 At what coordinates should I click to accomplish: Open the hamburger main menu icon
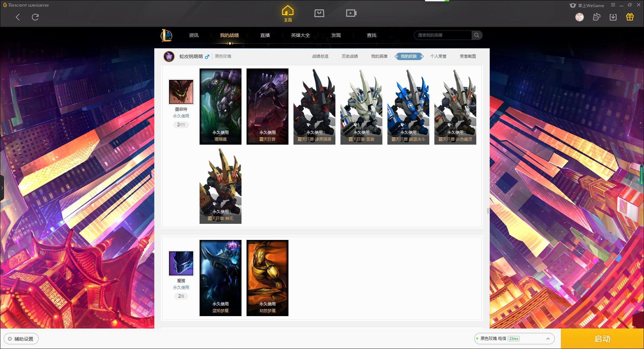coord(613,5)
